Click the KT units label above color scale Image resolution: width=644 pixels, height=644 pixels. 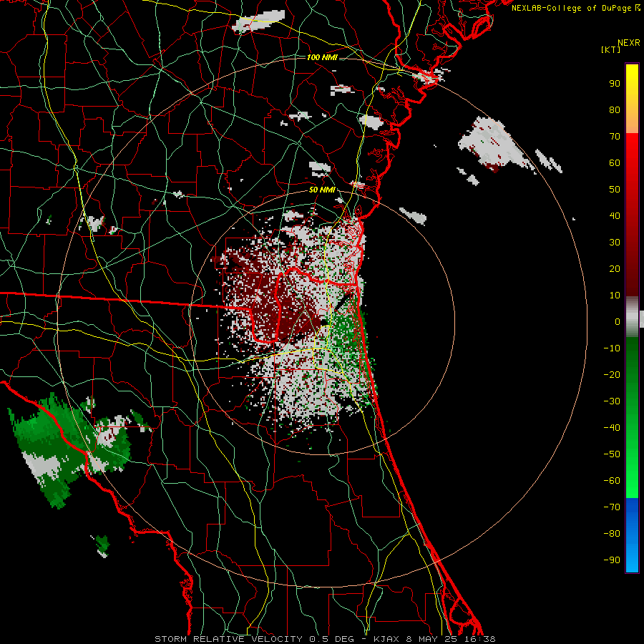point(611,49)
